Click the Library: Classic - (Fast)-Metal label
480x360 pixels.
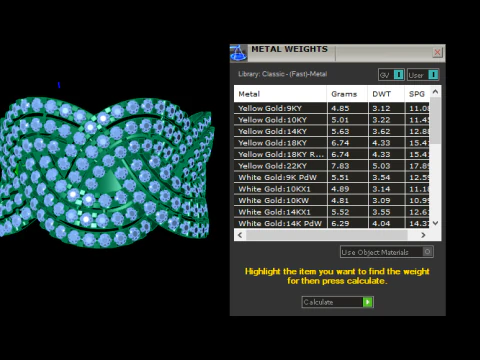(282, 74)
